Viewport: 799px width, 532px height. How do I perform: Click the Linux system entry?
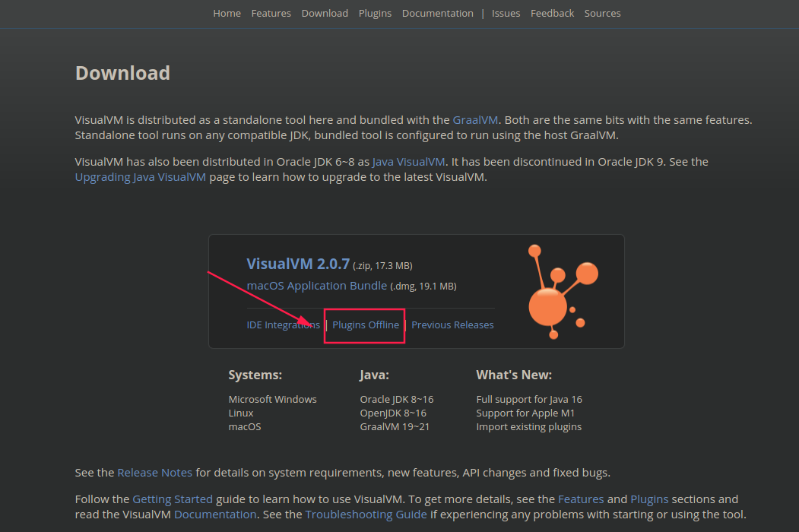(x=241, y=413)
